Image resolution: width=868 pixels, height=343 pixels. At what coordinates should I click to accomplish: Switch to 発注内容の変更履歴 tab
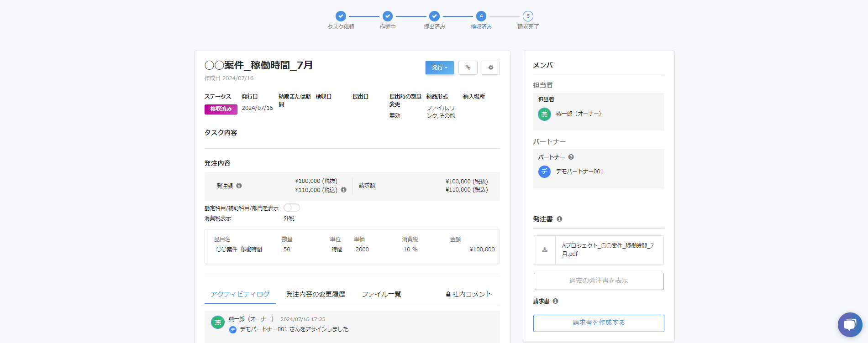click(316, 294)
